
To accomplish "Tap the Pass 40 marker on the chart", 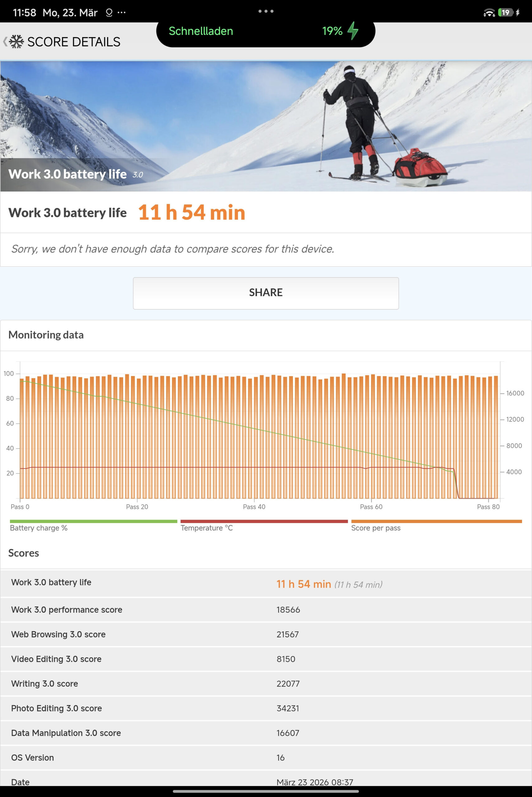I will pos(254,506).
